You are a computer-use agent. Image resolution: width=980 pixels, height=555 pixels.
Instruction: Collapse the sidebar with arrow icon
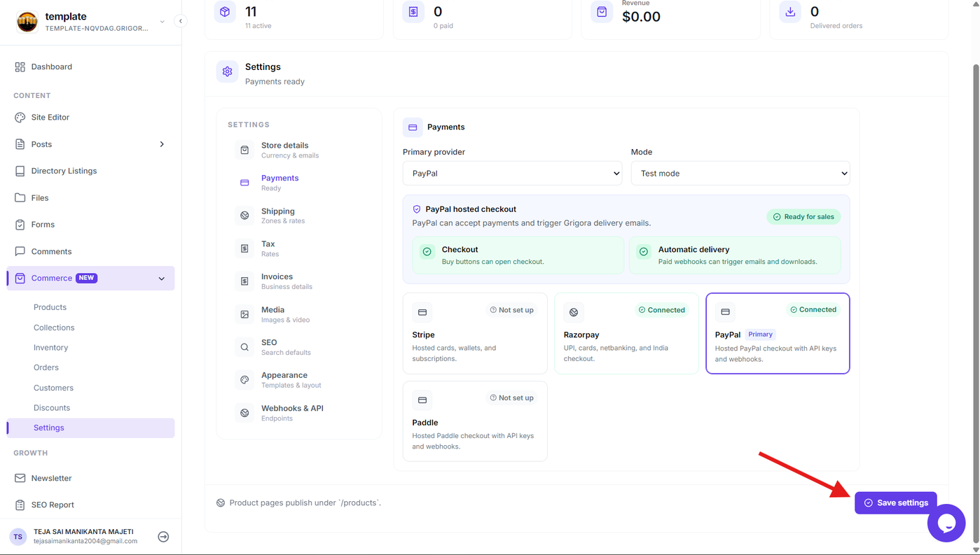181,21
